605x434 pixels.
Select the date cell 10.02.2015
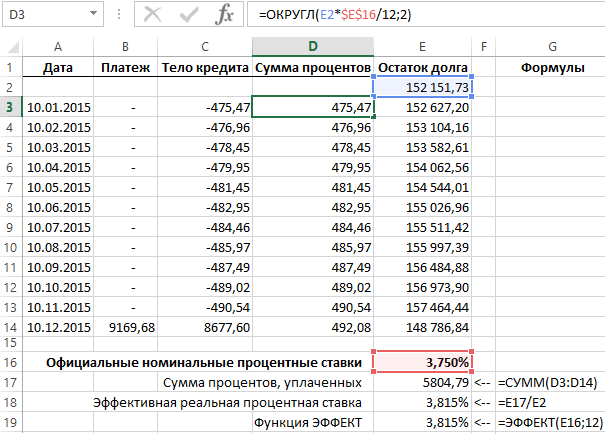(58, 127)
